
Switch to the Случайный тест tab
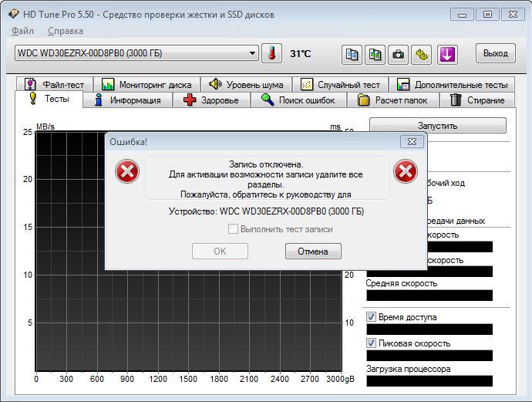tap(340, 84)
